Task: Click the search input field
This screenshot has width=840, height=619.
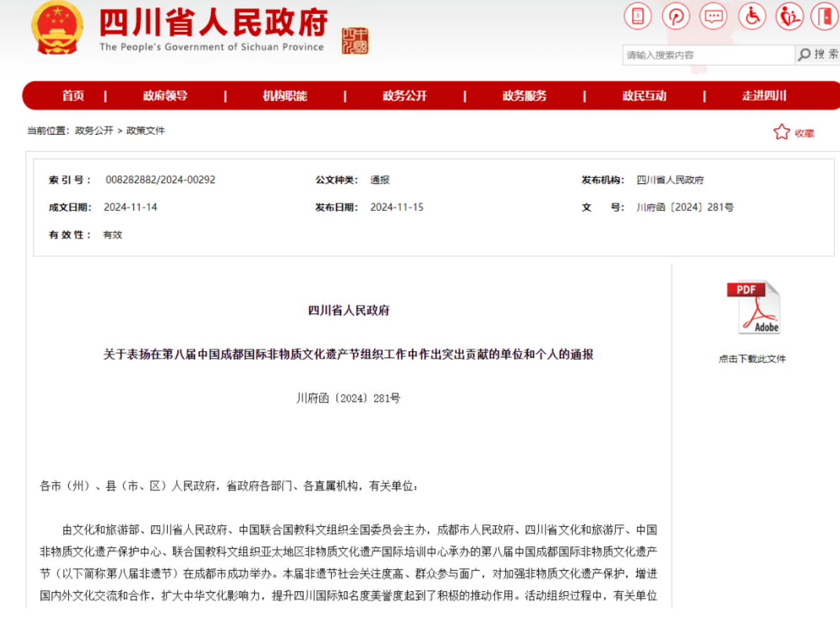Action: (x=707, y=55)
